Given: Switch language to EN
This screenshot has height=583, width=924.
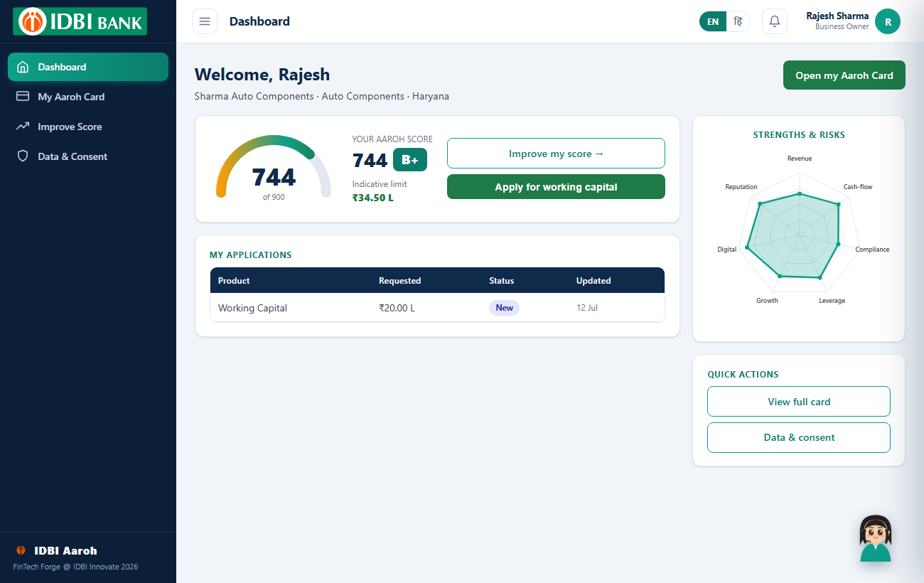Looking at the screenshot, I should click(713, 21).
